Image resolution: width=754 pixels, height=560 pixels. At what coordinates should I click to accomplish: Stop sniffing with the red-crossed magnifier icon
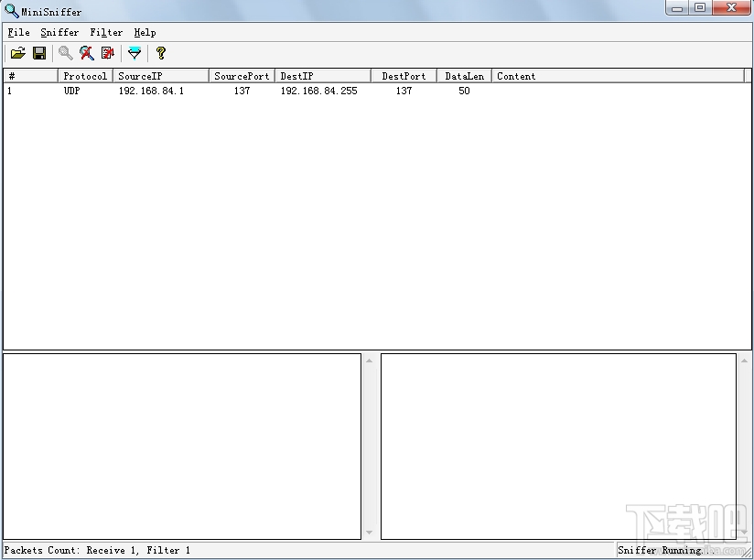coord(87,53)
